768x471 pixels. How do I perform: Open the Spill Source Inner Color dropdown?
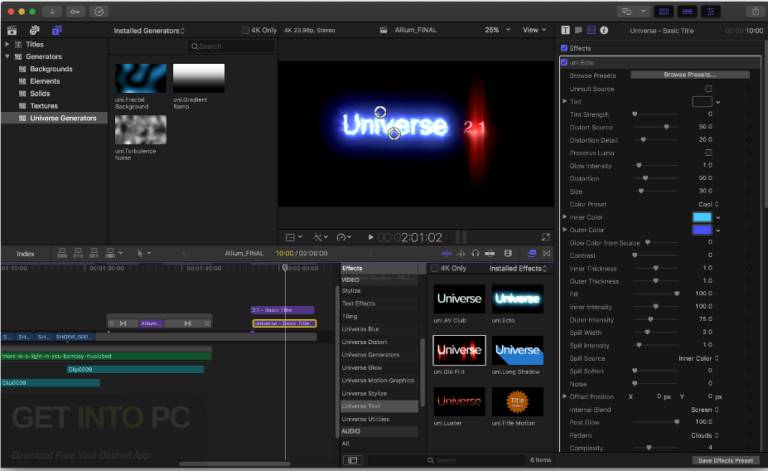click(x=698, y=358)
